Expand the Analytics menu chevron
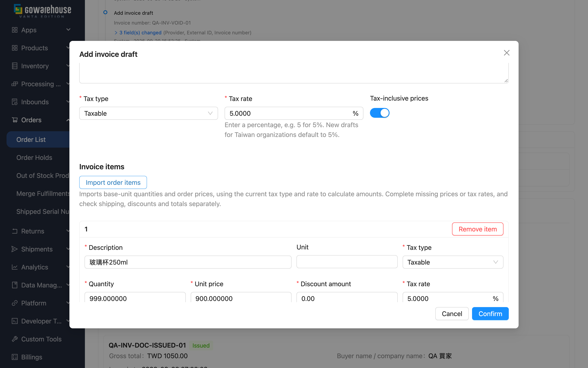 68,267
